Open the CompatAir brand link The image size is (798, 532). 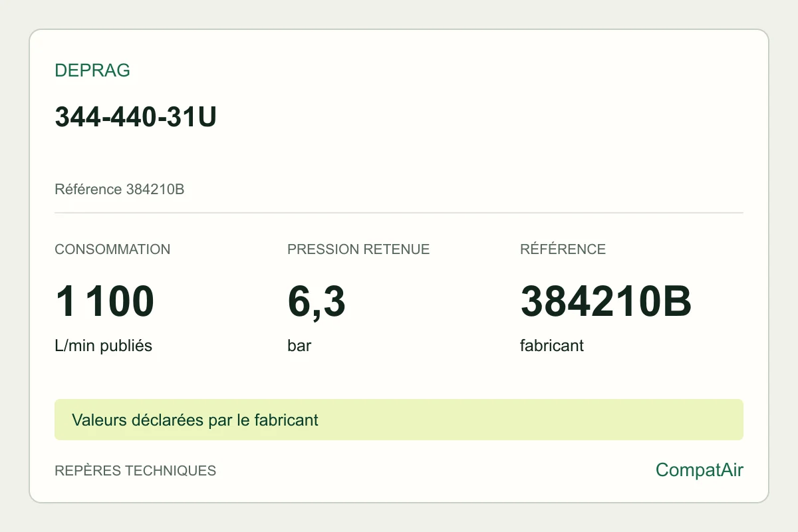pyautogui.click(x=700, y=470)
